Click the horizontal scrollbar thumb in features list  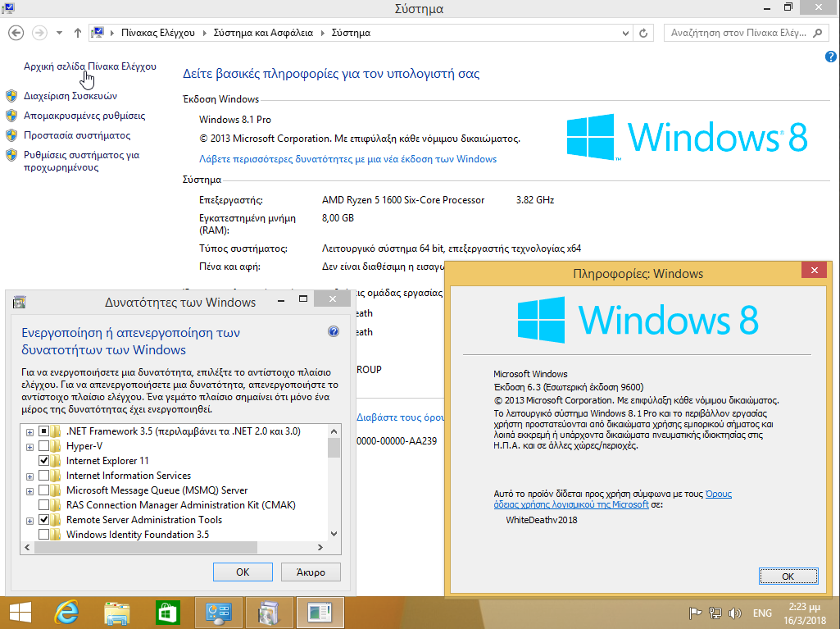pyautogui.click(x=146, y=548)
